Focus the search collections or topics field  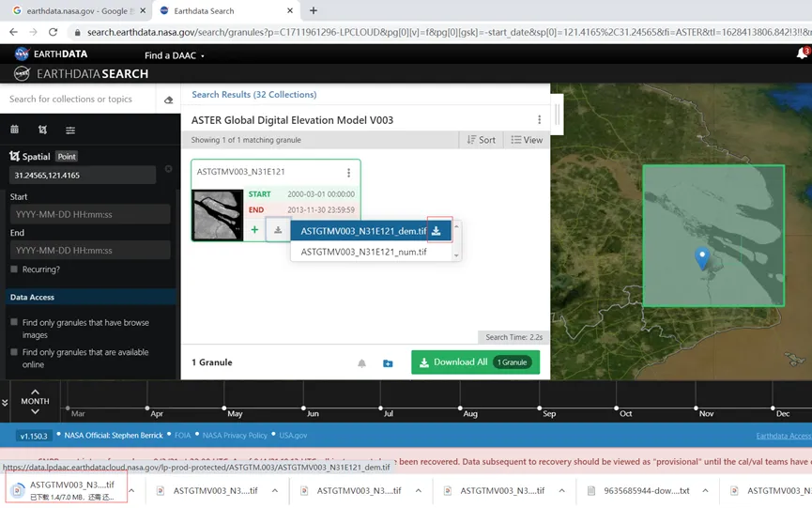[x=78, y=99]
